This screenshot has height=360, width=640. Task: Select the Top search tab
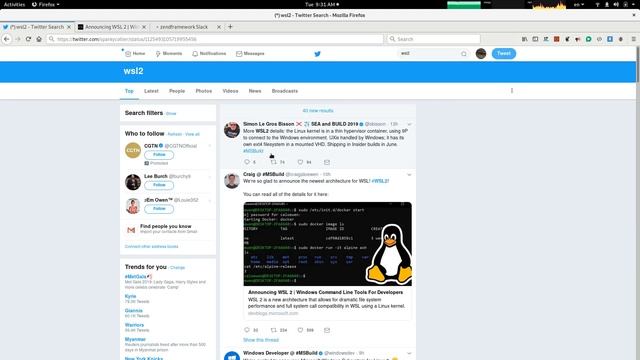129,91
